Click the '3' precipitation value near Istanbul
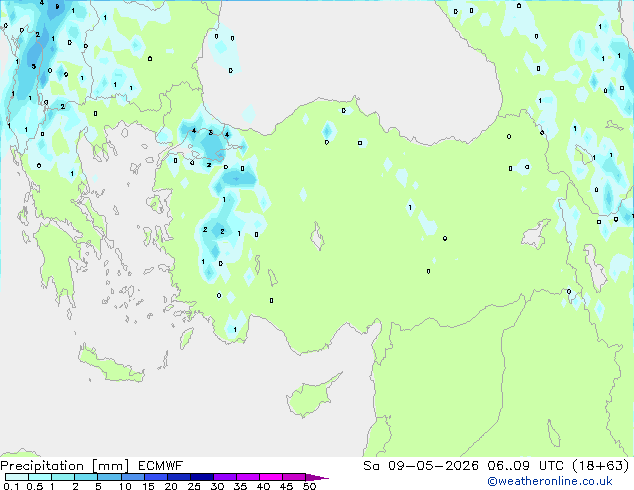The image size is (634, 490). point(210,133)
